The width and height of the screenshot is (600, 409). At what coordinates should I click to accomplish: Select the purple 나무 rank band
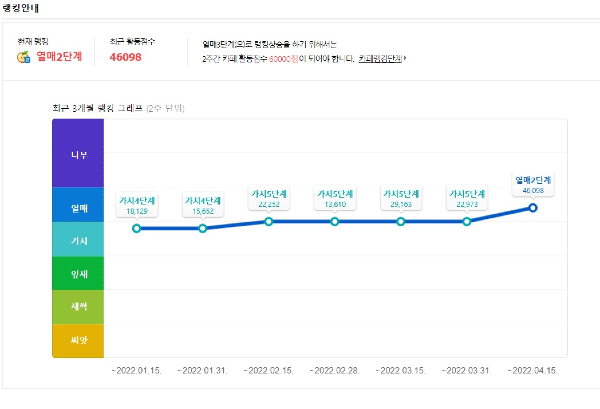coord(78,154)
